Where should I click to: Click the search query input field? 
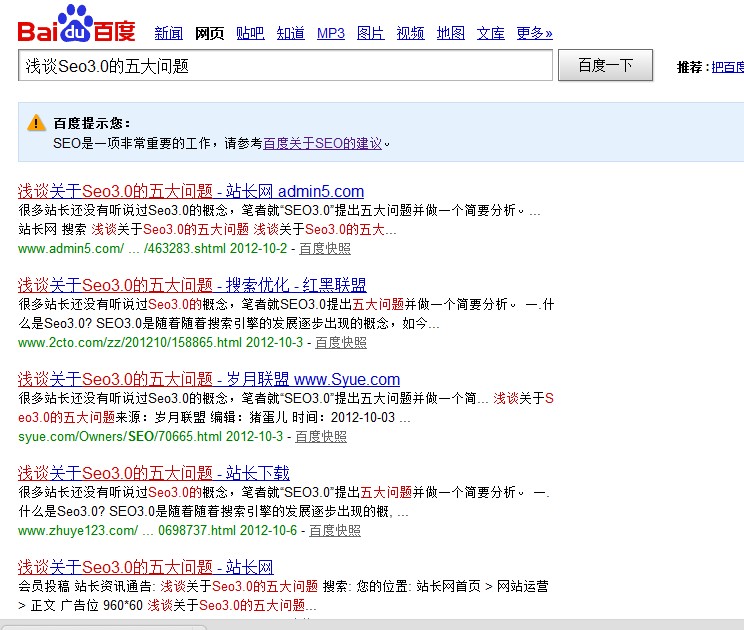coord(285,66)
